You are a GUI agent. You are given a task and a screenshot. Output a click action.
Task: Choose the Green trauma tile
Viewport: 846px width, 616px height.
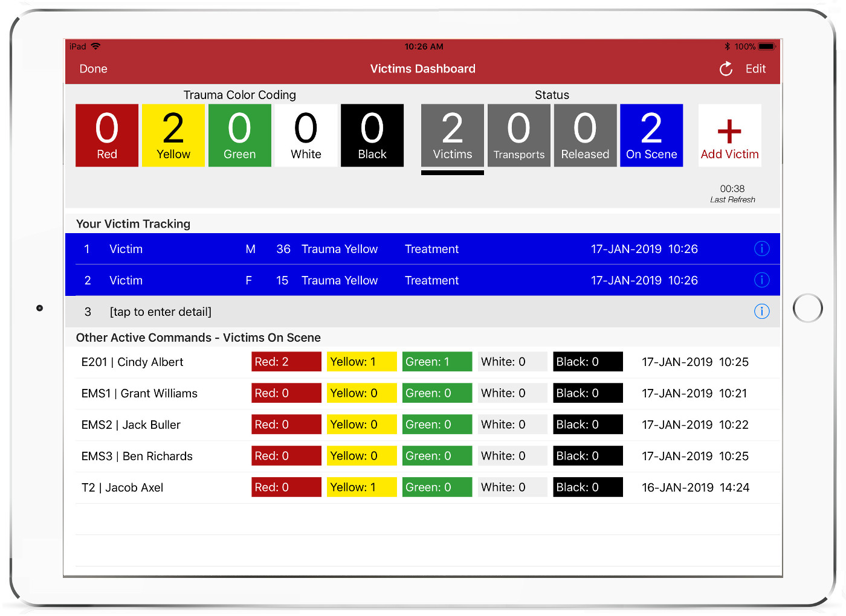coord(240,135)
